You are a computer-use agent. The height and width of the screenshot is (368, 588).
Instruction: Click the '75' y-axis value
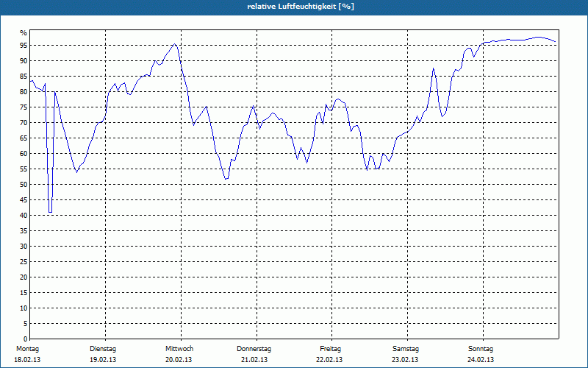24,107
